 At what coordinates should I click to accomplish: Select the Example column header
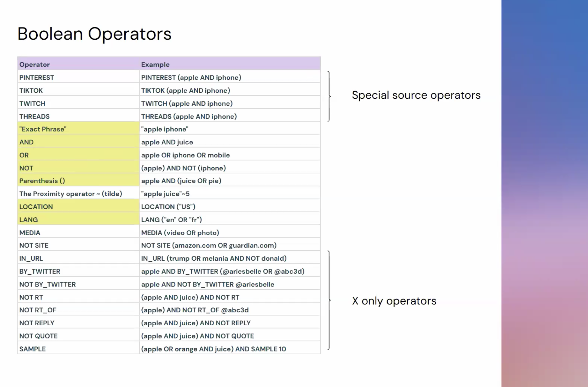(x=155, y=64)
